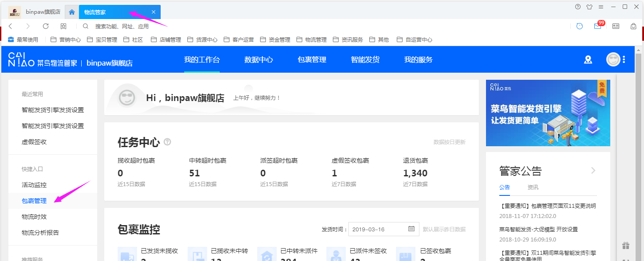Image resolution: width=644 pixels, height=261 pixels.
Task: Open the 客户运营 bookmark folder
Action: point(239,39)
